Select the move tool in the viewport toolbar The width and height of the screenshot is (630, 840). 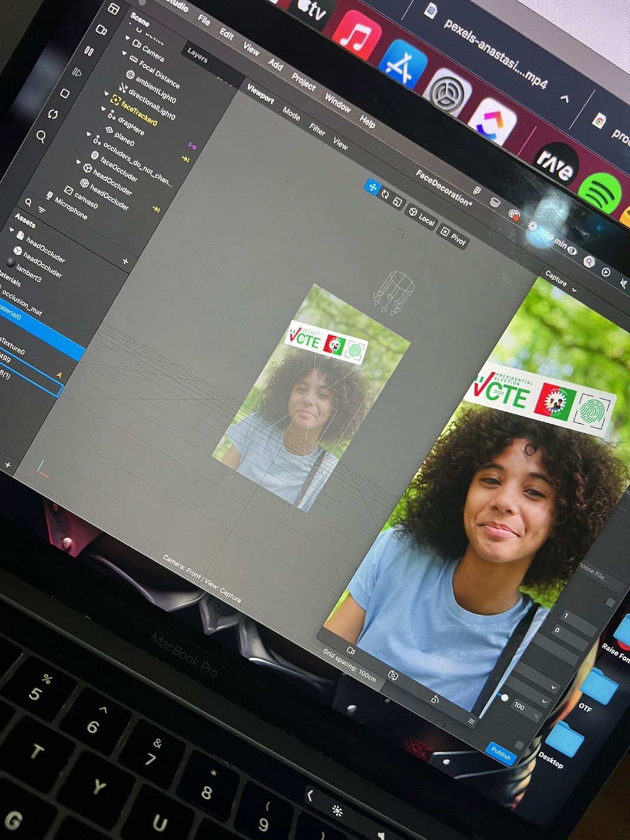click(372, 187)
